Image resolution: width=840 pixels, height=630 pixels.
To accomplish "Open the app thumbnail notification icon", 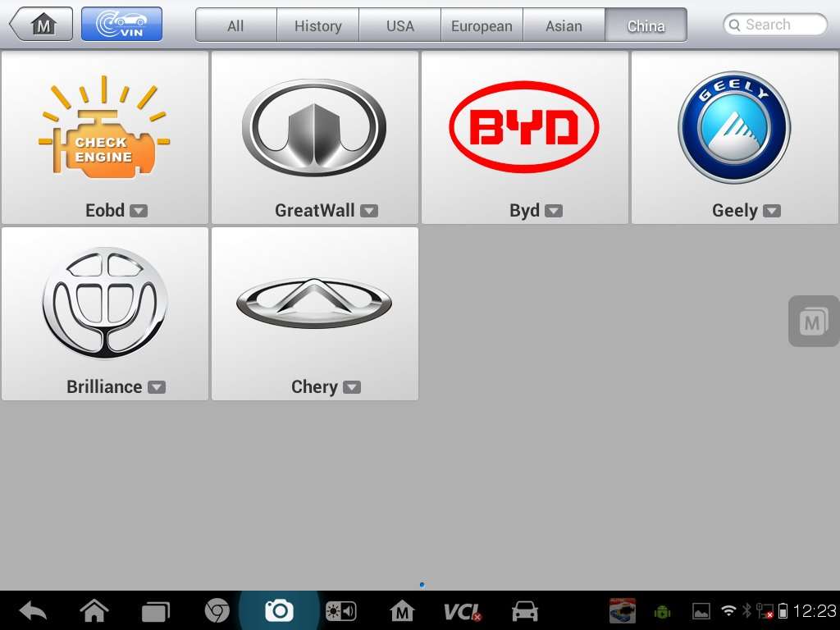I will pos(623,610).
